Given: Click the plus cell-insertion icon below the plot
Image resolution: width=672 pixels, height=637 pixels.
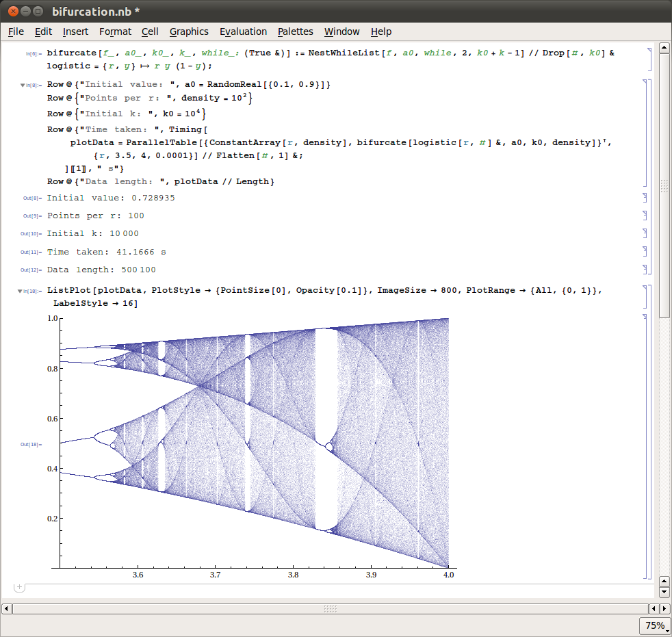Looking at the screenshot, I should click(x=19, y=587).
